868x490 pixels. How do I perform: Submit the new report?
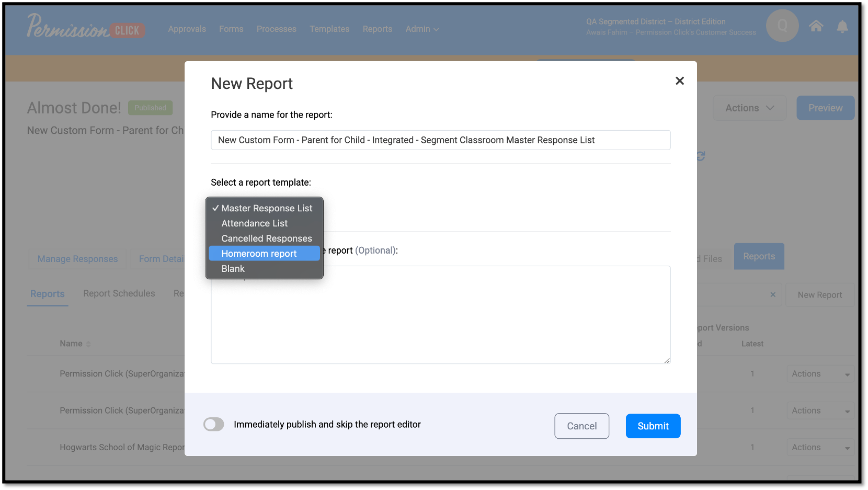(x=653, y=426)
